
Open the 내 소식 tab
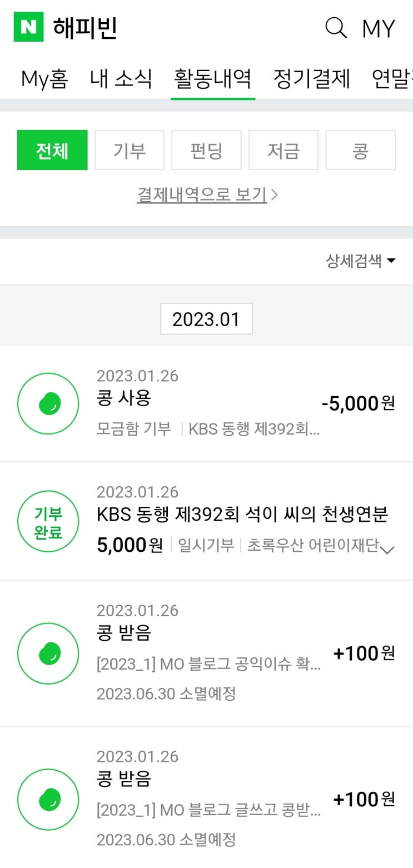tap(121, 79)
